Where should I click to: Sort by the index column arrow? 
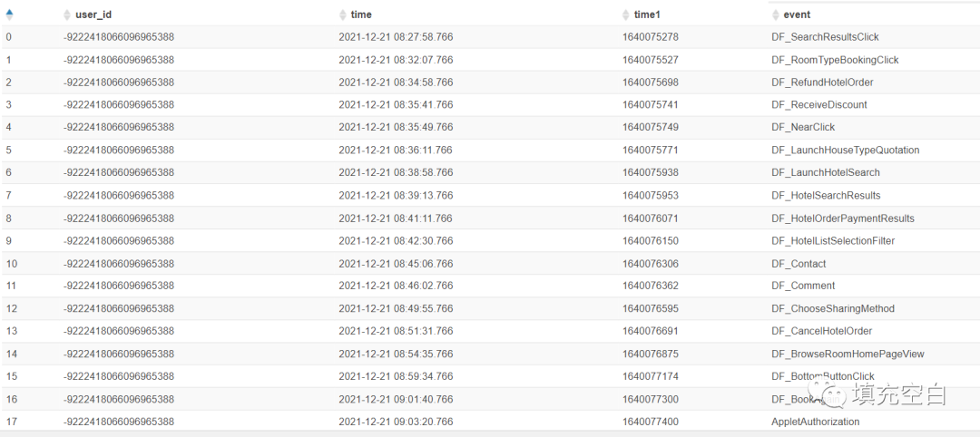[x=9, y=14]
